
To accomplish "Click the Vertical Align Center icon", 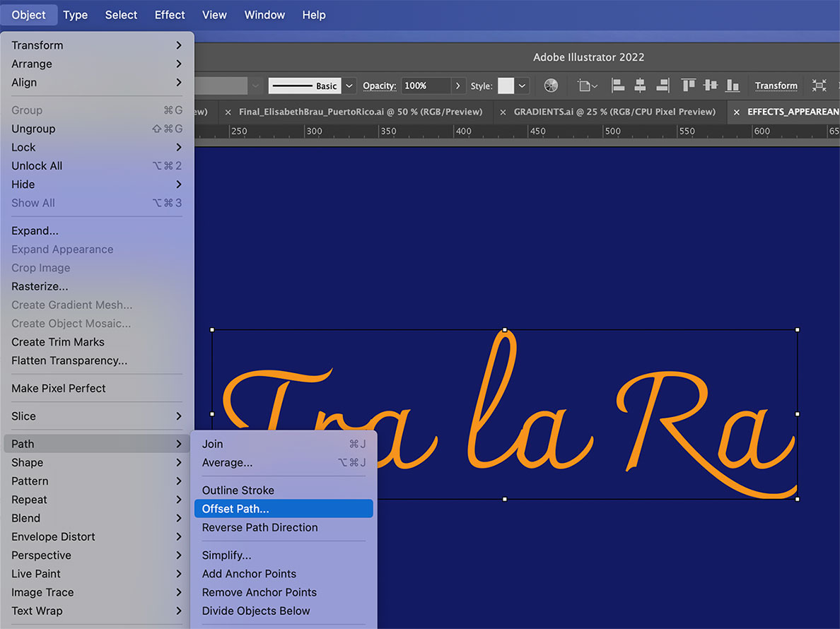I will click(x=711, y=86).
